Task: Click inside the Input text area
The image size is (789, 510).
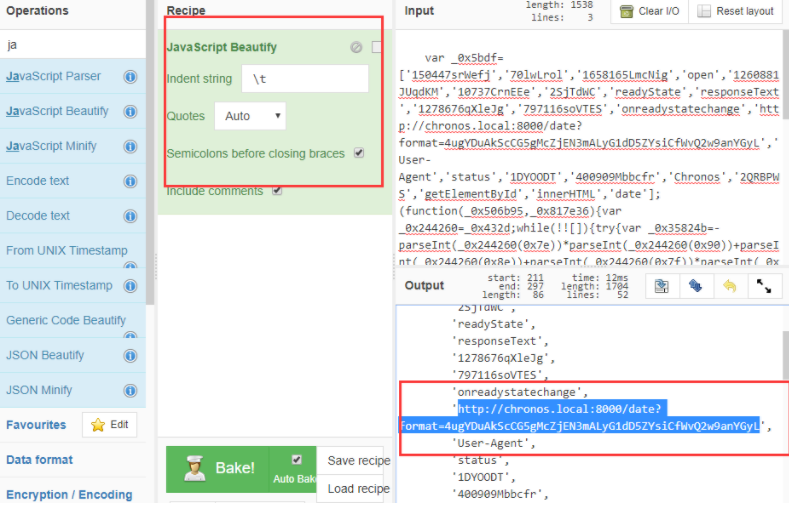Action: click(589, 148)
